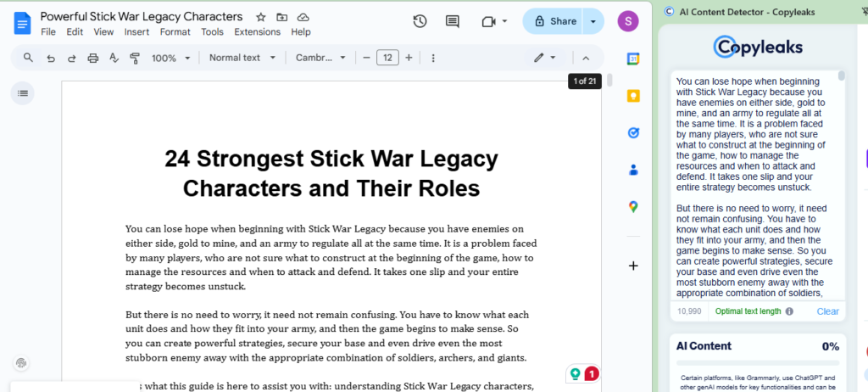Click the Share button
Viewport: 868px width, 392px height.
coord(554,21)
